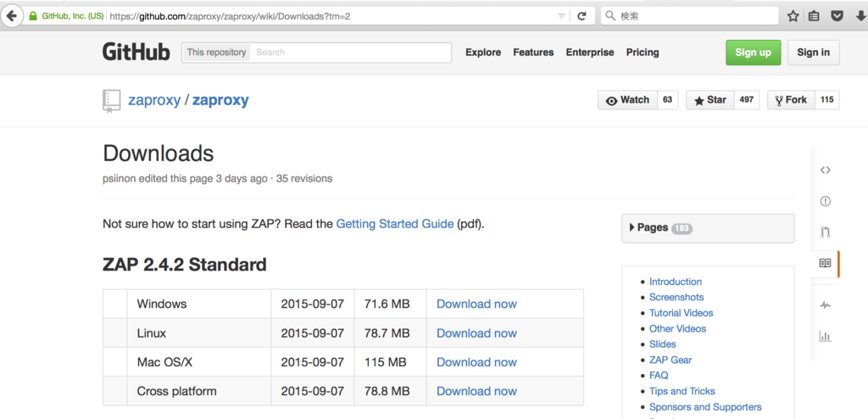This screenshot has width=868, height=419.
Task: Open the Screenshots wiki link
Action: pos(676,297)
